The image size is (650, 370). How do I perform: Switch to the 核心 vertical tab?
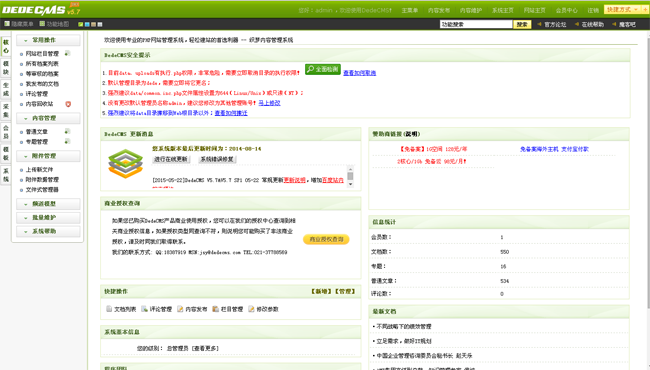click(6, 46)
